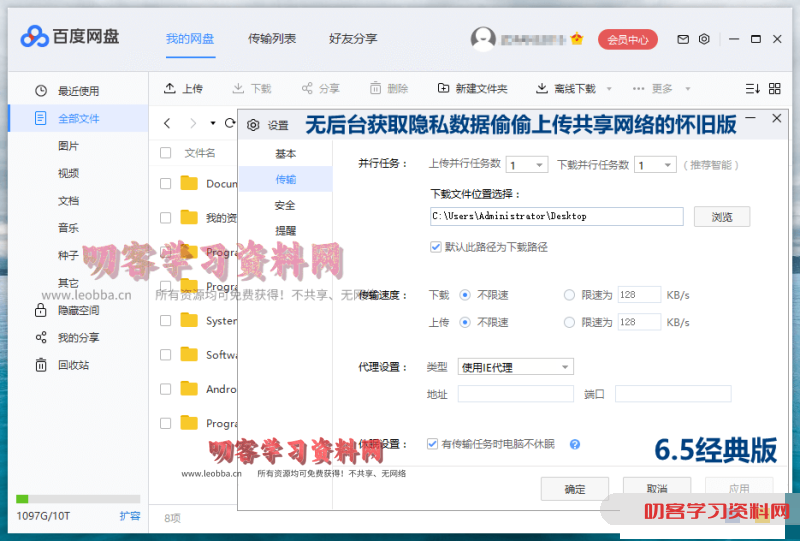Click the Syster folder icon
Viewport: 800px width, 541px height.
(189, 321)
